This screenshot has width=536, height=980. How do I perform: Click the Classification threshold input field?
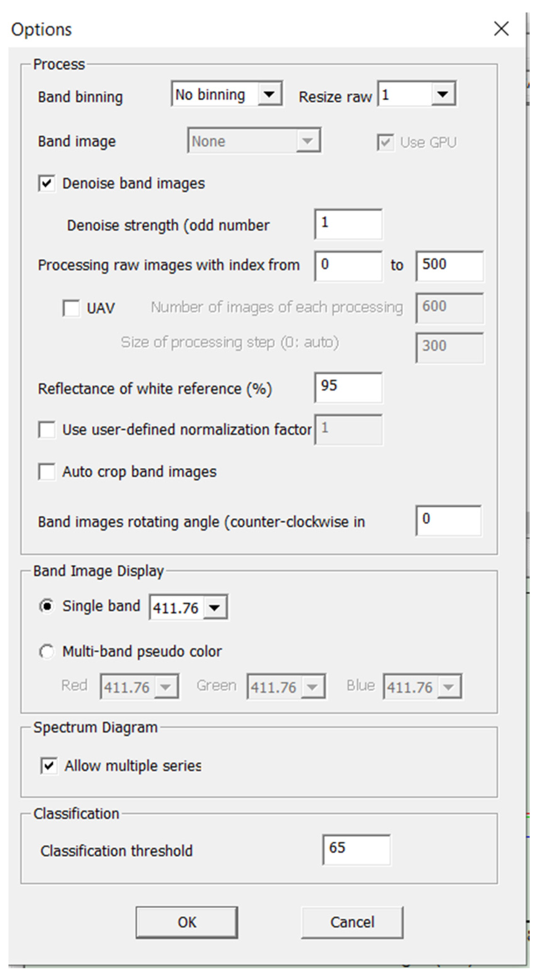coord(356,850)
